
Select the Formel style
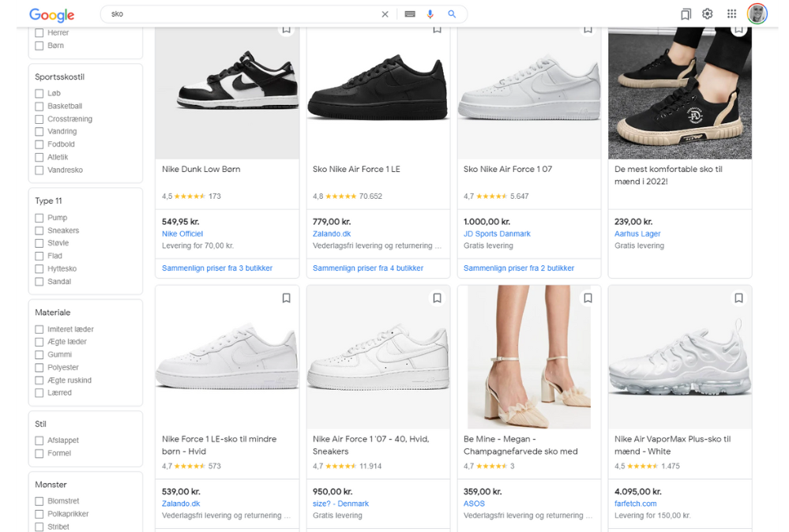pyautogui.click(x=39, y=454)
